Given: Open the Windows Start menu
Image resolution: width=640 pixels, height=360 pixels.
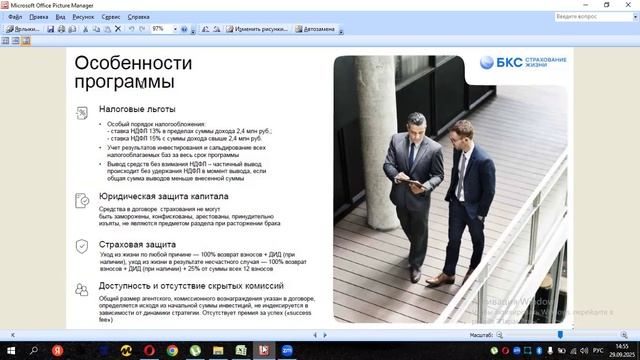Looking at the screenshot, I should click(x=11, y=351).
